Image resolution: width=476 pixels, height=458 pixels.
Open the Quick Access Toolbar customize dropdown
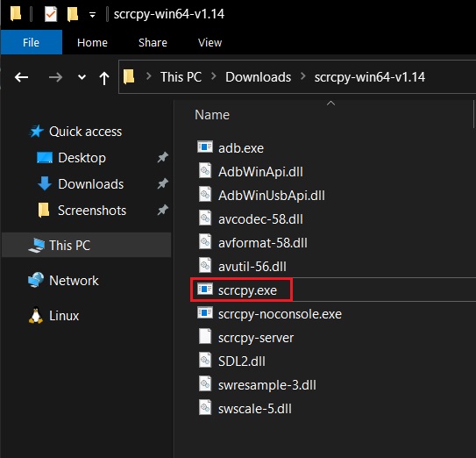coord(92,15)
